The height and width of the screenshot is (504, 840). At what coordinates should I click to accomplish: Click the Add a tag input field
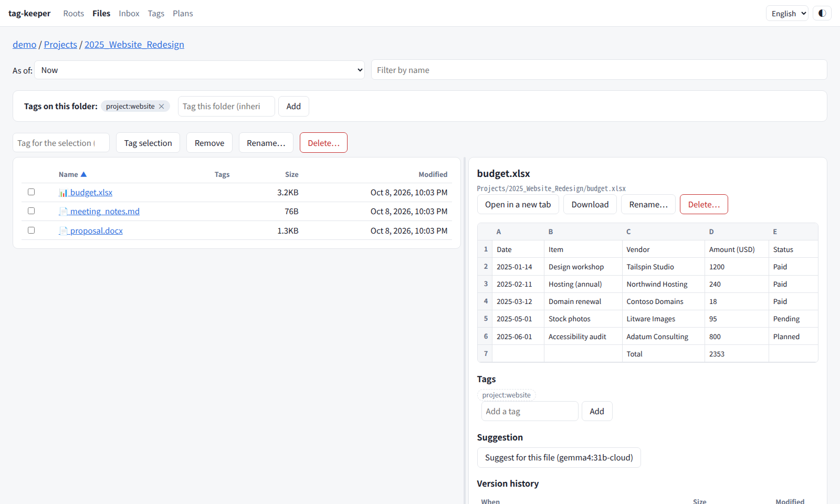530,411
